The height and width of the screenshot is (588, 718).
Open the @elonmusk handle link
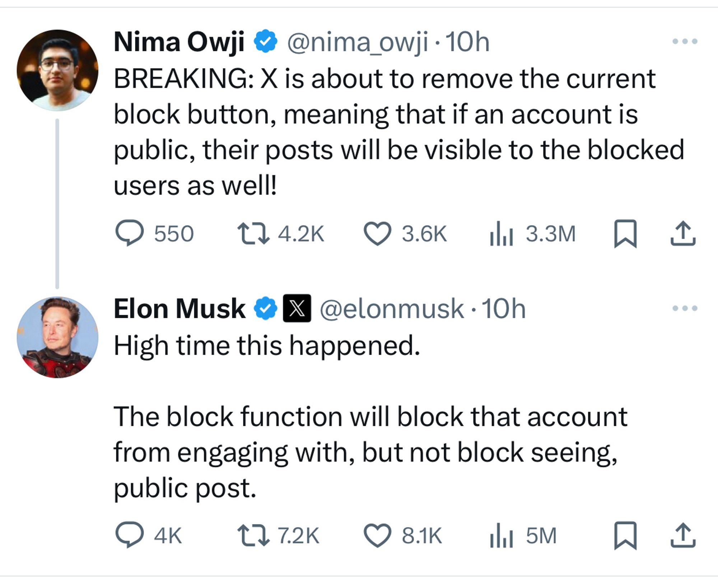click(392, 309)
